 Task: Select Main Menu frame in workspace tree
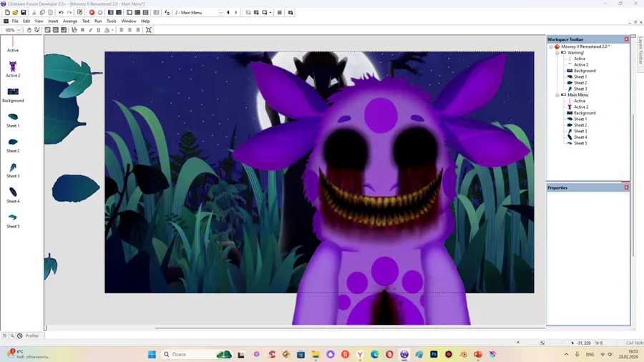tap(578, 95)
